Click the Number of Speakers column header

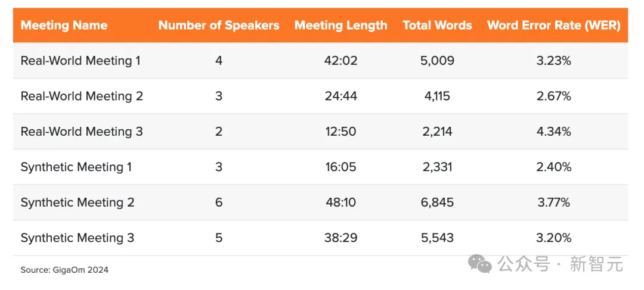pyautogui.click(x=219, y=26)
